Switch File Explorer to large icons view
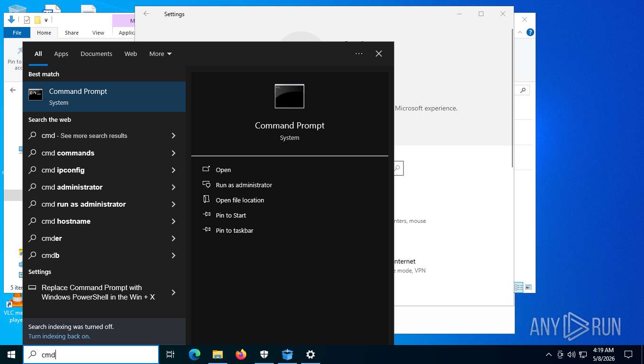Screen dimensions: 644x364 [528, 287]
